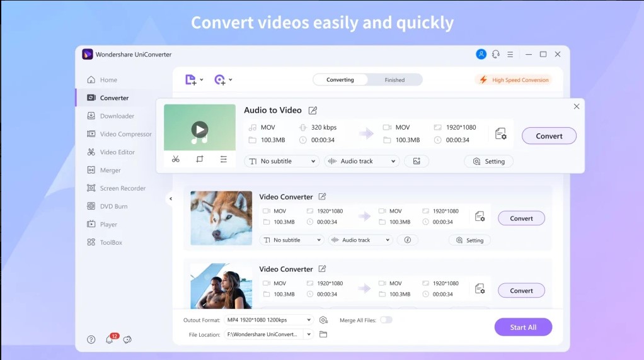Close the Audio to Video card
This screenshot has height=360, width=644.
tap(577, 106)
